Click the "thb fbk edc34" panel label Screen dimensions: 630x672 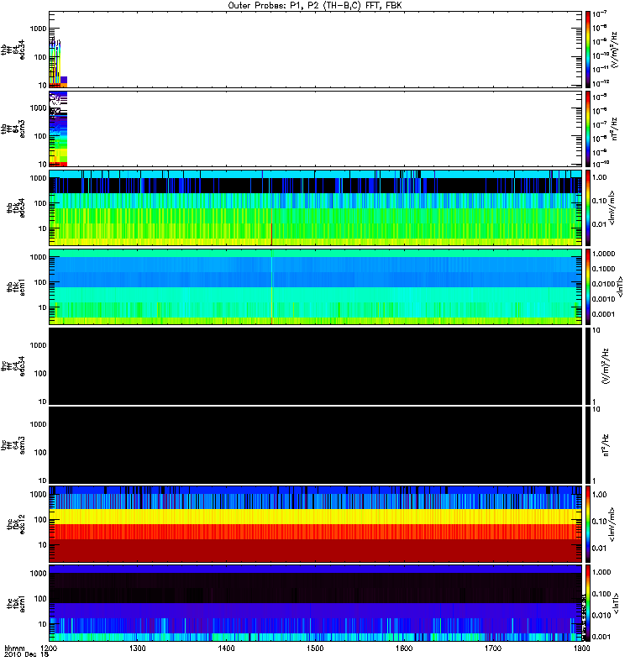point(16,207)
